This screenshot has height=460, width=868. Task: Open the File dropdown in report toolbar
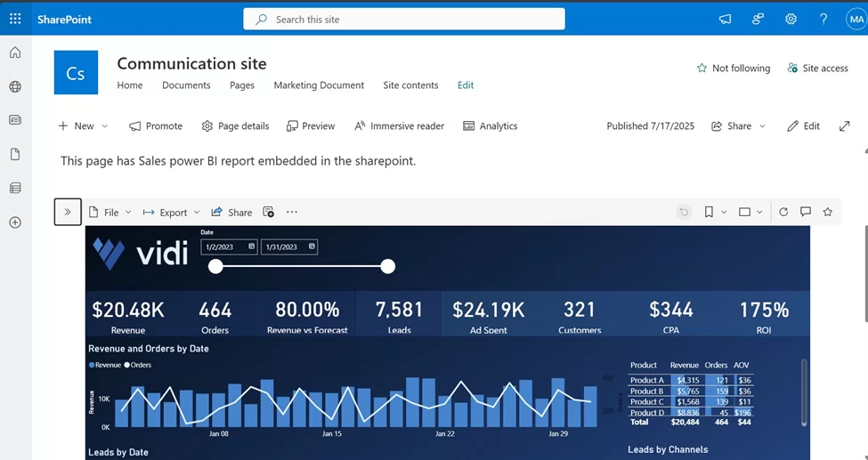click(x=110, y=213)
